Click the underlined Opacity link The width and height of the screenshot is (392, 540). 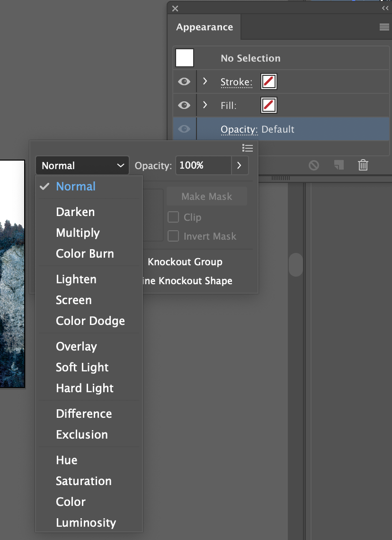click(238, 129)
